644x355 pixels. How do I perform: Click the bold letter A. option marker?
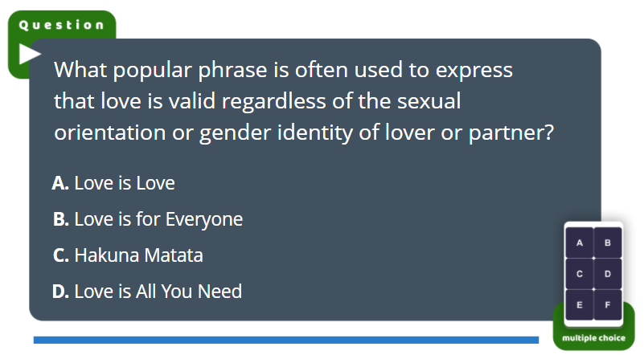(x=60, y=183)
